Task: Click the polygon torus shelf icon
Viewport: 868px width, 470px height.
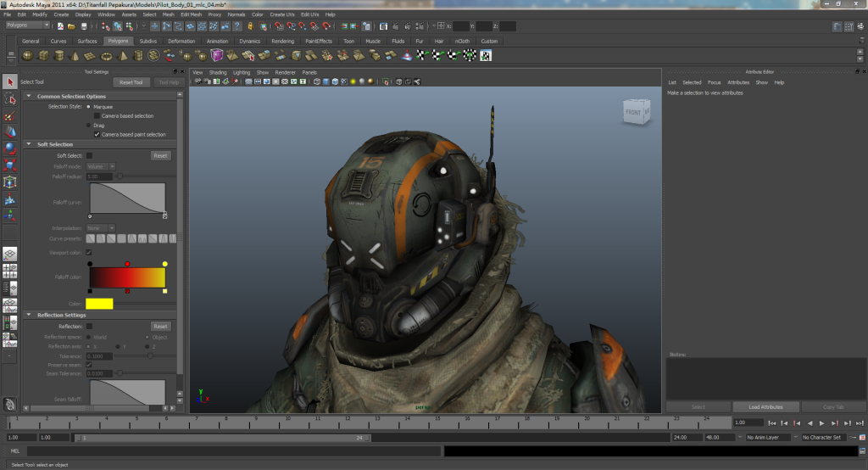Action: (107, 56)
